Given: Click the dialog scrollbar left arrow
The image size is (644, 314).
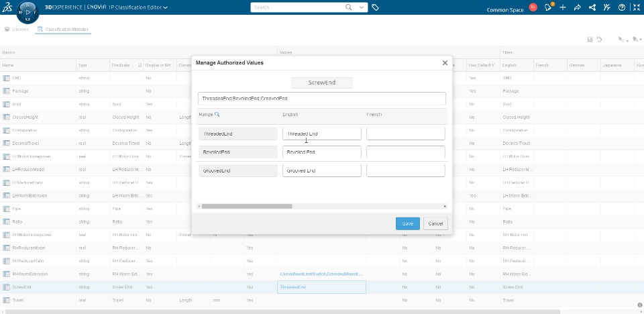Looking at the screenshot, I should click(199, 207).
